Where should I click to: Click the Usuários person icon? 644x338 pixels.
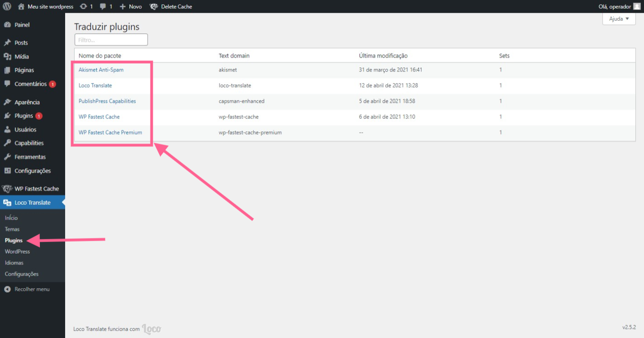coord(7,130)
